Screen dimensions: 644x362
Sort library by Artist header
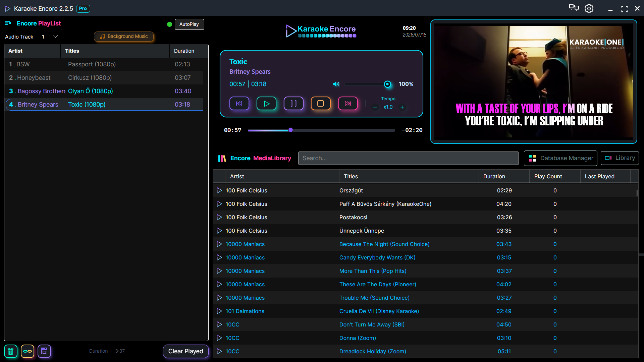(282, 176)
